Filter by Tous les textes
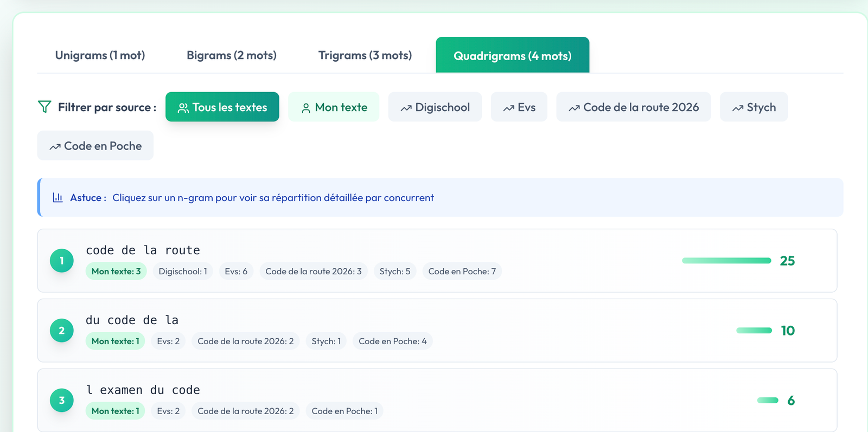Viewport: 868px width, 432px height. pyautogui.click(x=222, y=107)
